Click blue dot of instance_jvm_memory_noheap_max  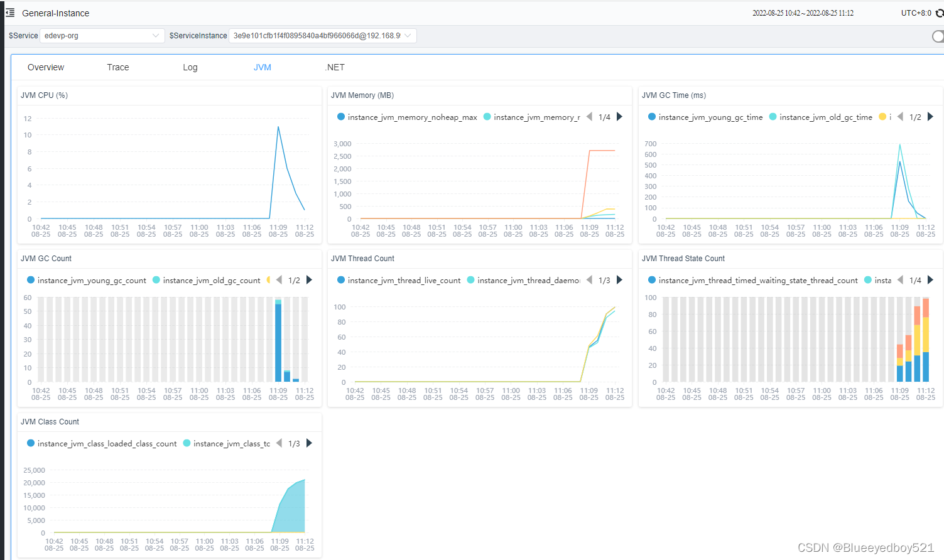341,117
